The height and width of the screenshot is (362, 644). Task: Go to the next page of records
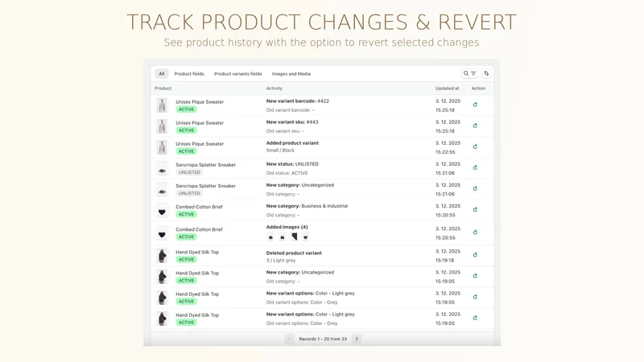coord(357,339)
